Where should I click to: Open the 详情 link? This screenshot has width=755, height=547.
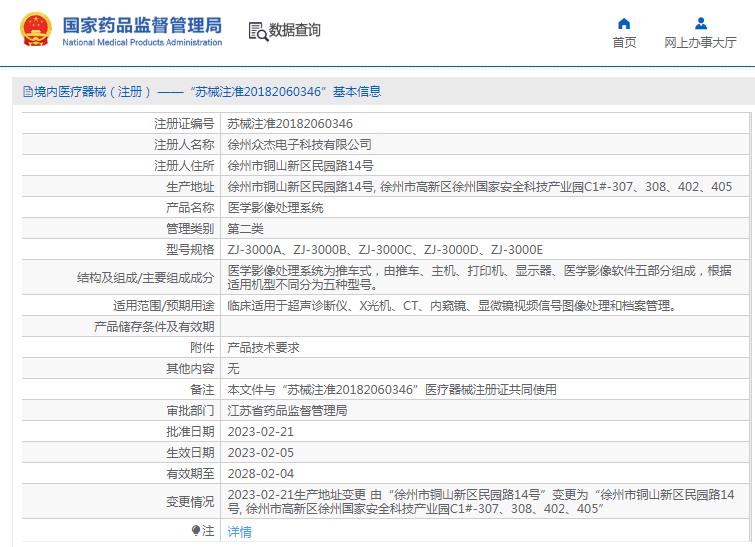tap(239, 532)
